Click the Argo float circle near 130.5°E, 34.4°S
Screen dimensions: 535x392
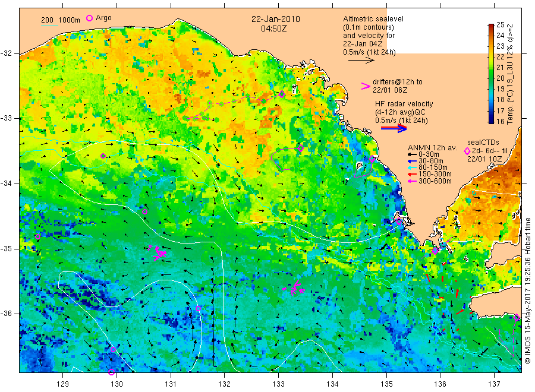pyautogui.click(x=144, y=211)
